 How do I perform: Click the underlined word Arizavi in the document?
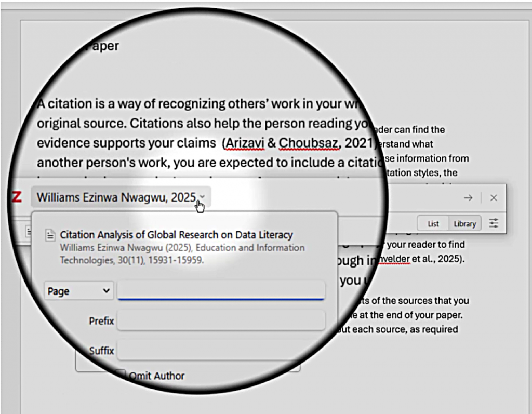243,143
